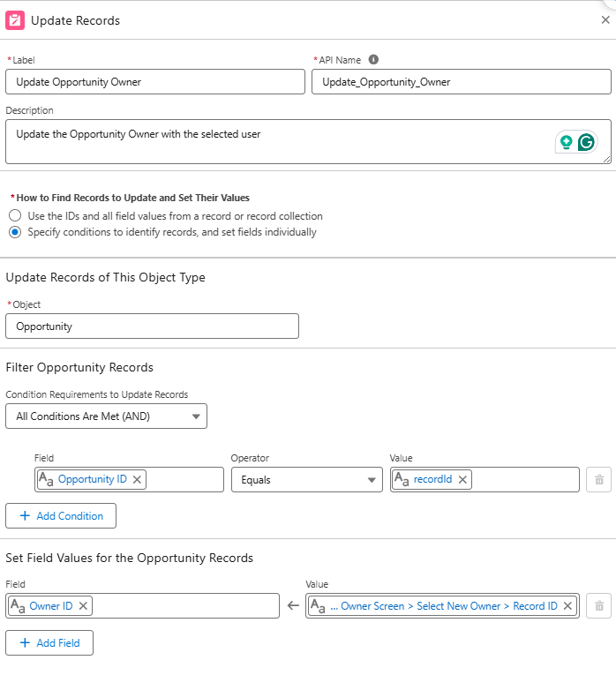Click the Update Records clipboard icon
This screenshot has height=690, width=616.
[15, 20]
